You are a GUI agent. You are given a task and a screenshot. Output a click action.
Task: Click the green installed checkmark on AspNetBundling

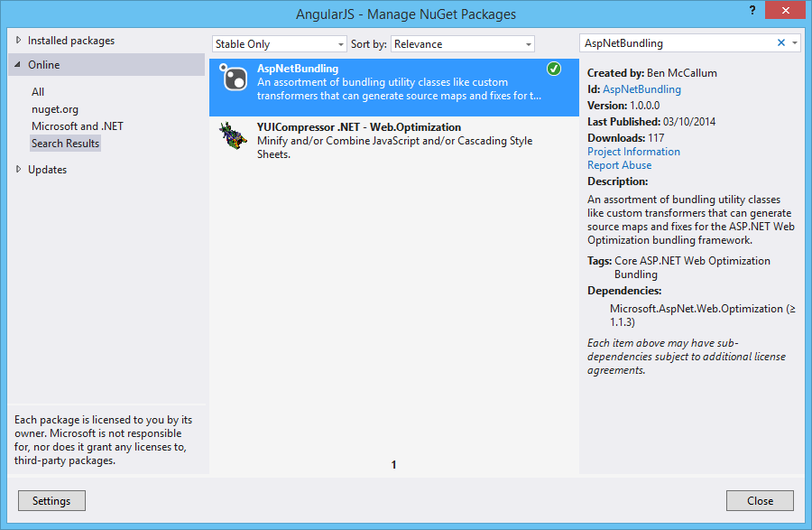[554, 69]
